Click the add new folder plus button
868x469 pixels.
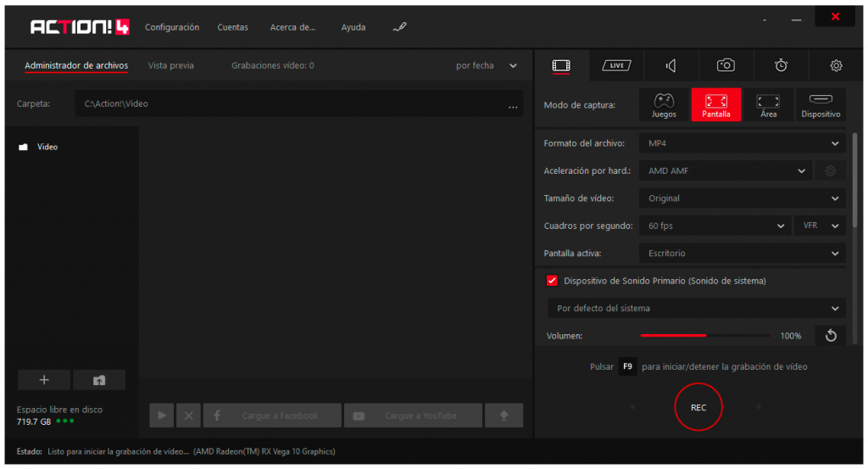(43, 380)
